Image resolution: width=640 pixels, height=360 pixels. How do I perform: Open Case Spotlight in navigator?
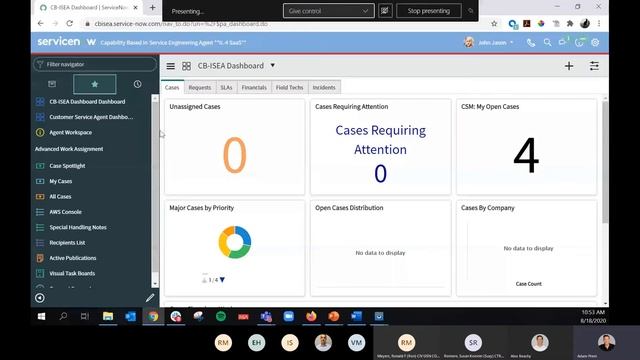67,166
